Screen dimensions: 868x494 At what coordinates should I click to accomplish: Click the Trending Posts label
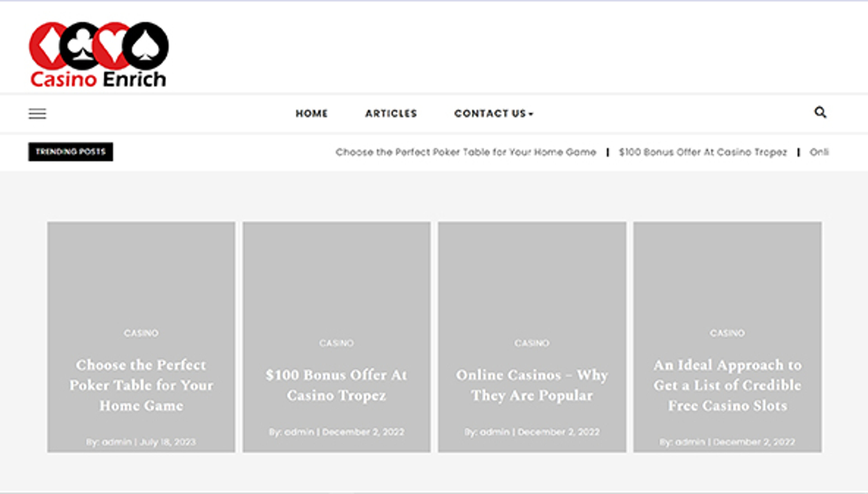(70, 151)
